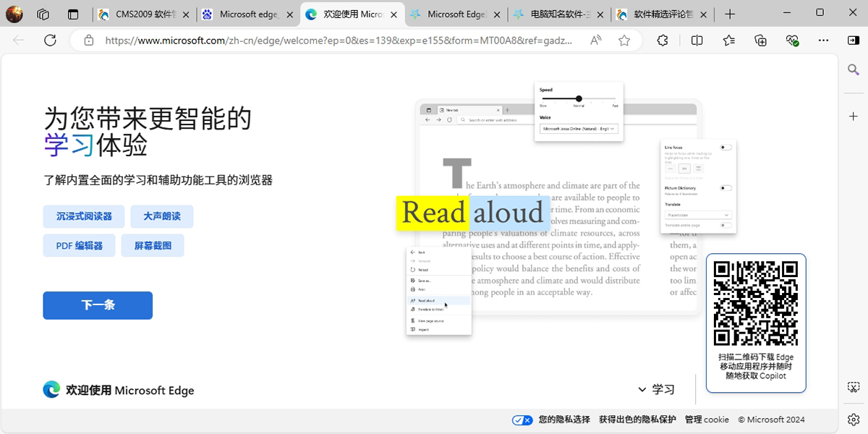868x434 pixels.
Task: Open the profile avatar menu
Action: (14, 14)
